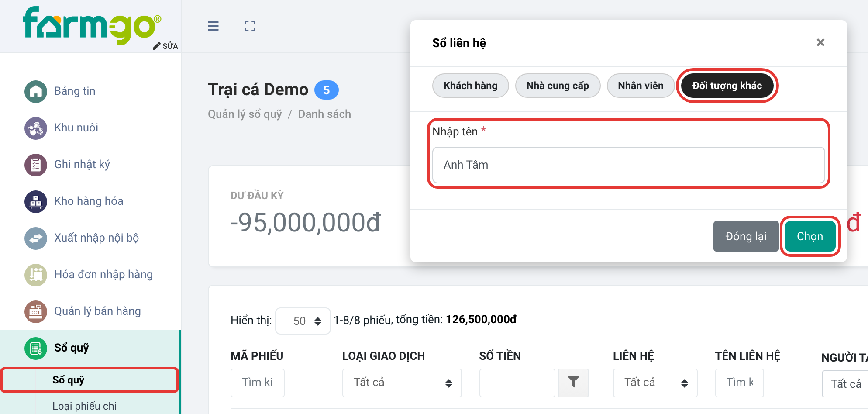Screen dimensions: 868x414
Task: Choose the Nhân viên tab
Action: [x=641, y=86]
